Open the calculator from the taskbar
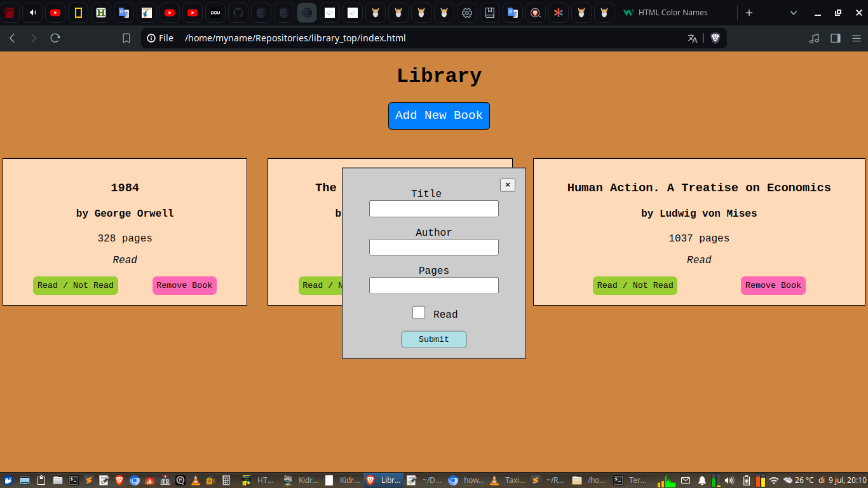 tap(226, 480)
